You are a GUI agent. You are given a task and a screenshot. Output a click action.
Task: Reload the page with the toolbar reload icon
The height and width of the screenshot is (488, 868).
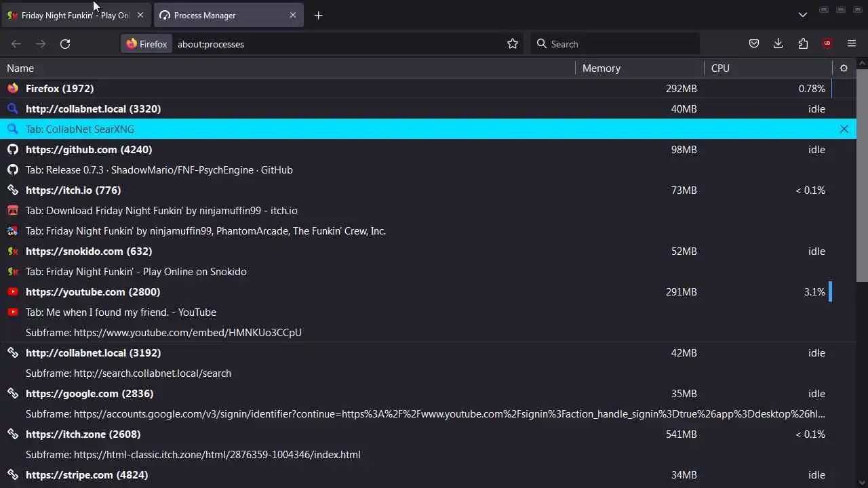tap(65, 44)
